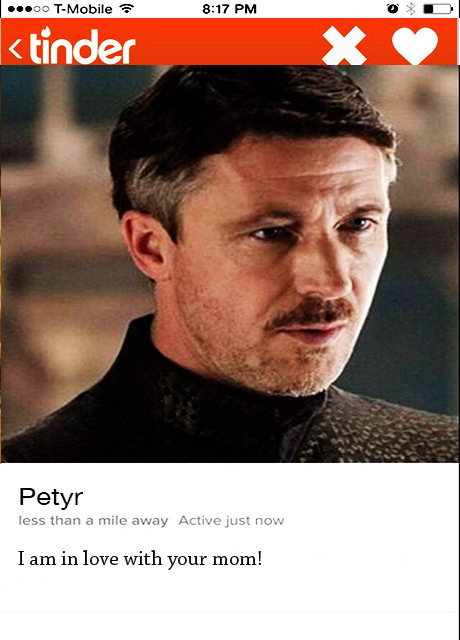Image resolution: width=460 pixels, height=640 pixels.
Task: Tap the blank area under the bio
Action: tap(230, 591)
